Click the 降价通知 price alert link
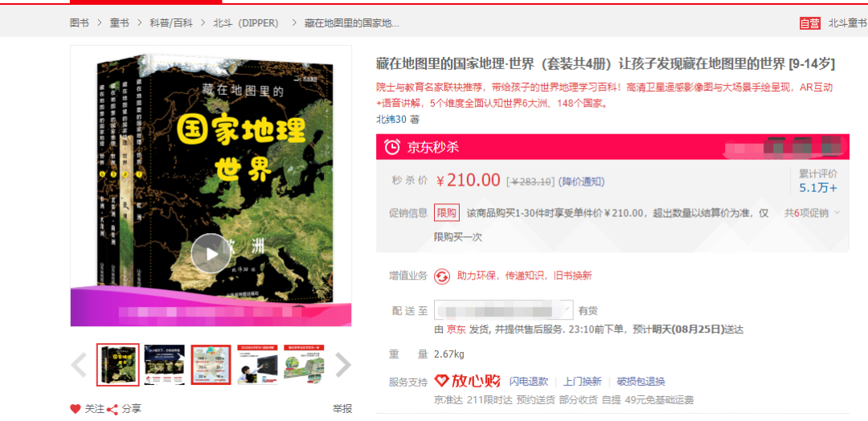The image size is (868, 421). 581,182
